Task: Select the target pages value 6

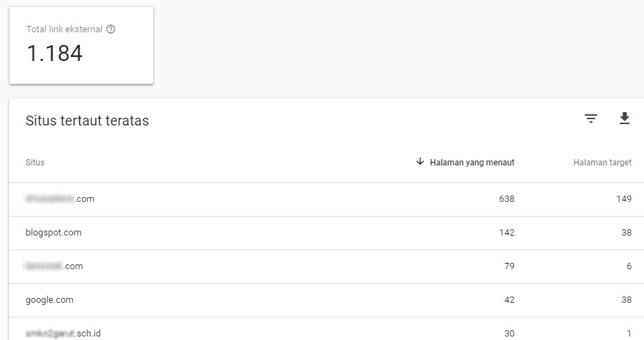Action: click(629, 266)
